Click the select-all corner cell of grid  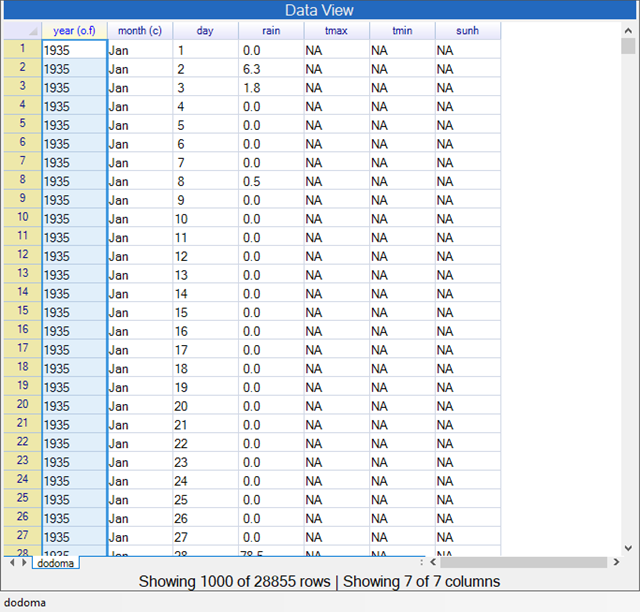[22, 31]
